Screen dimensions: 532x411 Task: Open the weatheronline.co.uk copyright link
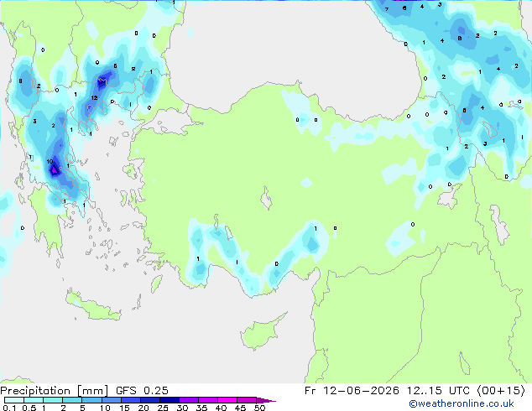pyautogui.click(x=462, y=403)
